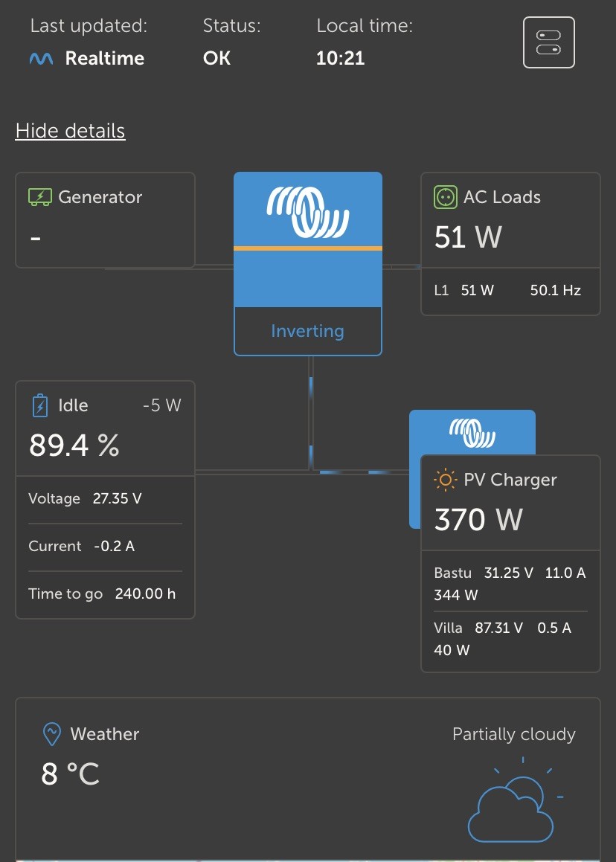The width and height of the screenshot is (616, 862).
Task: Open the Generator panel
Action: click(x=105, y=220)
